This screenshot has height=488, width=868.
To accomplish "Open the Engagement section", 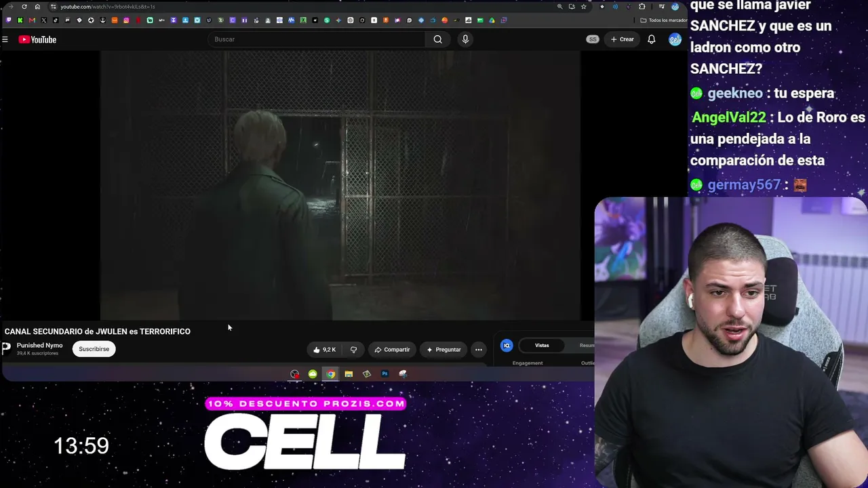I will [528, 363].
